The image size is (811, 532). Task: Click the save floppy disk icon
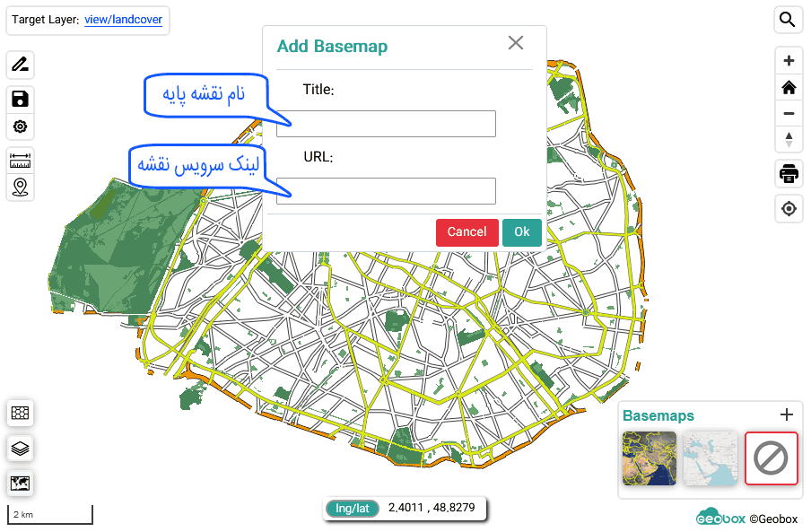pos(20,100)
